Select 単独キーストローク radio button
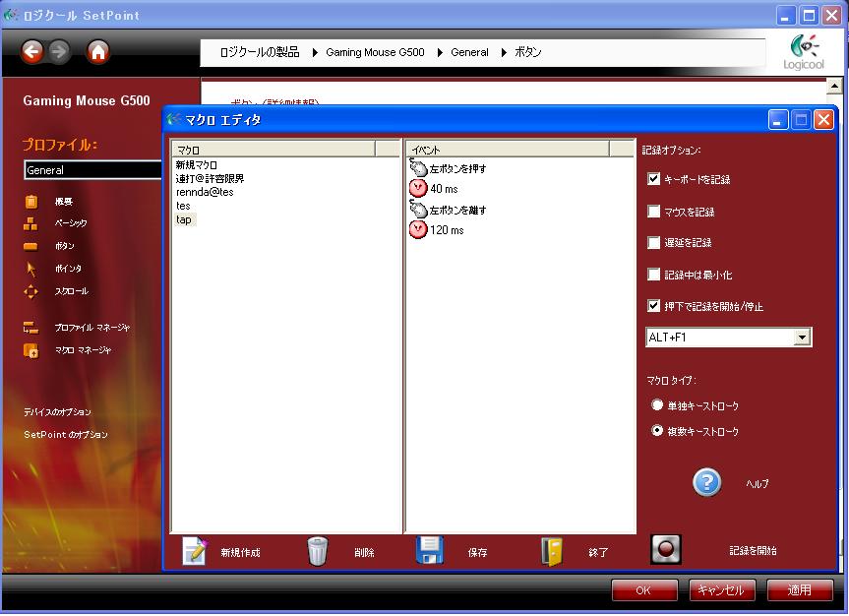849x616 pixels. pyautogui.click(x=657, y=404)
